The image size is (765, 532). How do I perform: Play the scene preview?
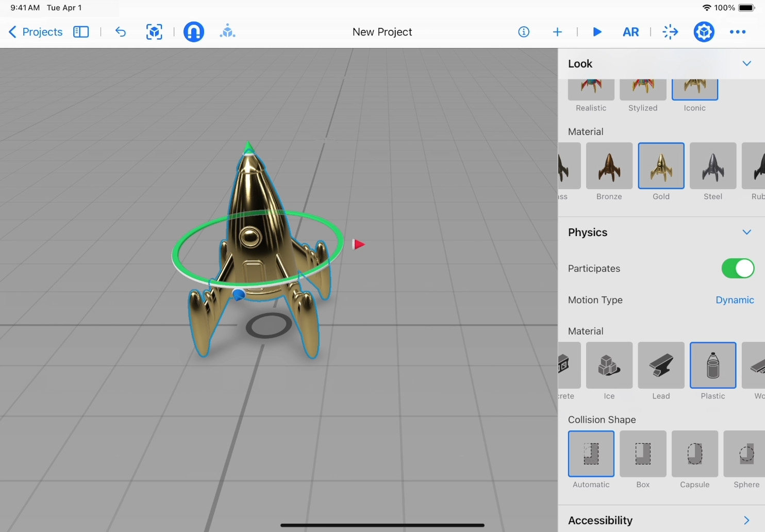click(597, 32)
